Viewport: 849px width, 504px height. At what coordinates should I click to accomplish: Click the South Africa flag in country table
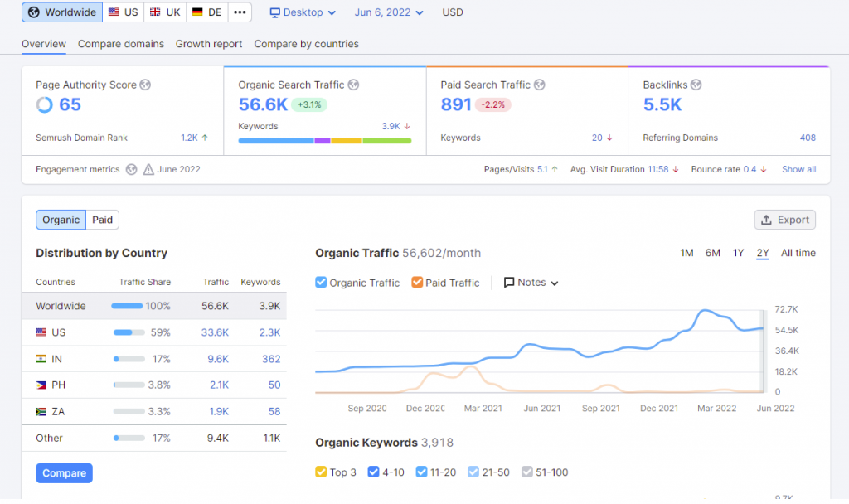pos(41,411)
